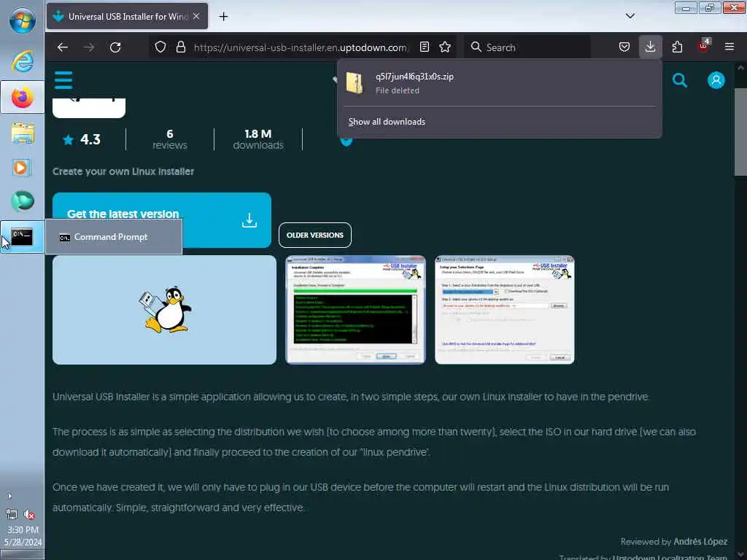Open Internet Explorer from taskbar
This screenshot has height=560, width=747.
(23, 62)
